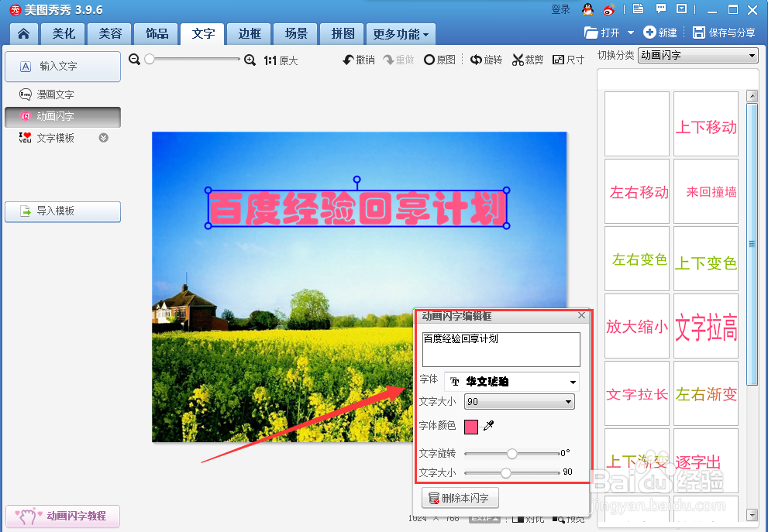Viewport: 768px width, 532px height.
Task: Select 漫画文字 in the sidebar
Action: tap(55, 94)
